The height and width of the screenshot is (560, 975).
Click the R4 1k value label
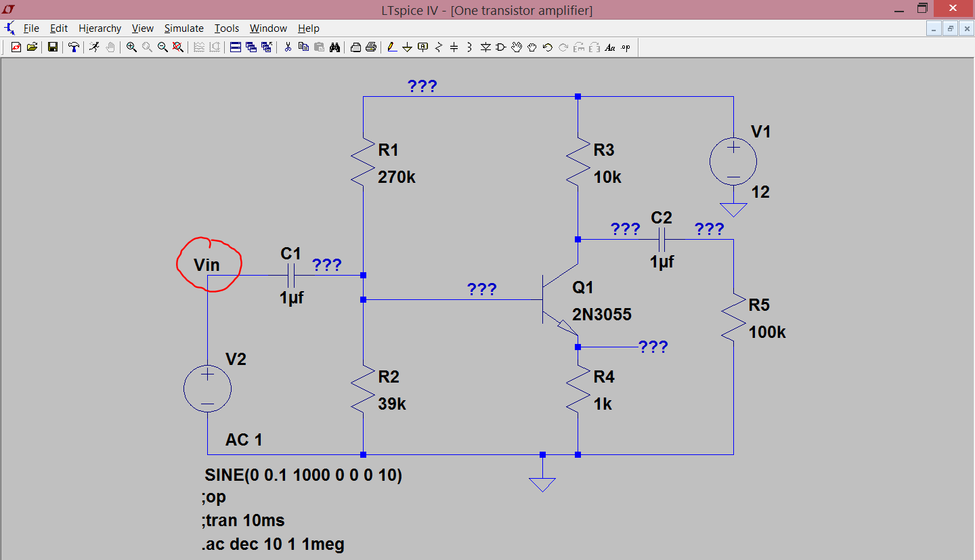[x=603, y=404]
